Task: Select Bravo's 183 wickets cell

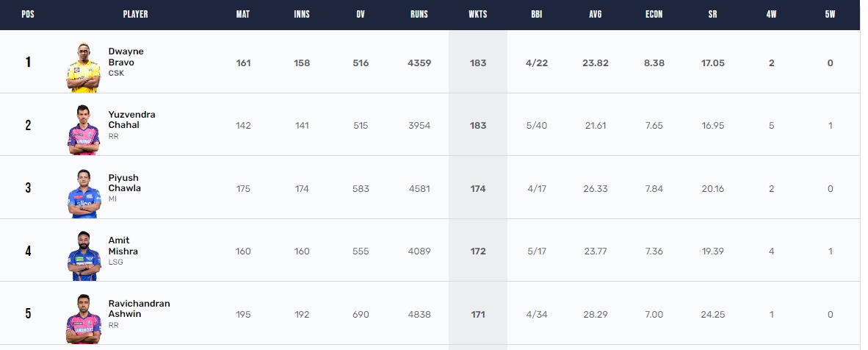Action: point(478,63)
